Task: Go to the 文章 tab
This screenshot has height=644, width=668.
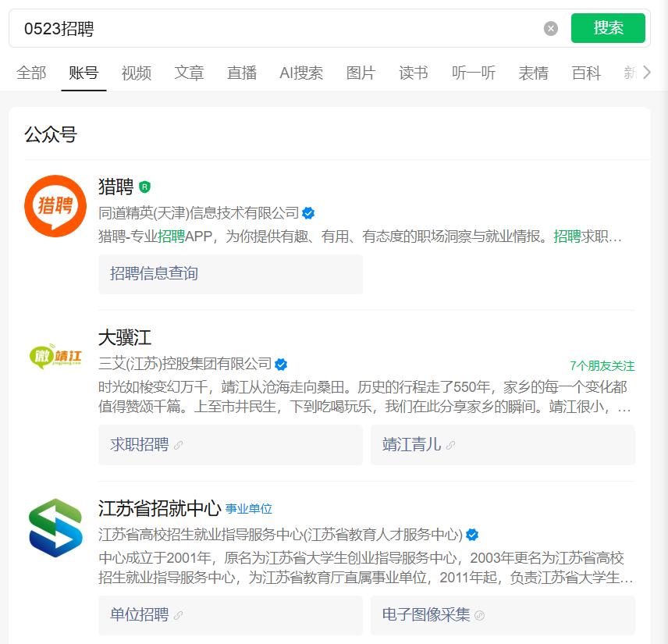Action: (189, 73)
